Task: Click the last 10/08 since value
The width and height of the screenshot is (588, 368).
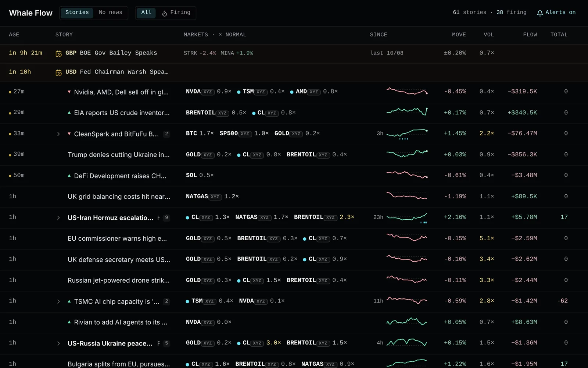Action: coord(387,53)
